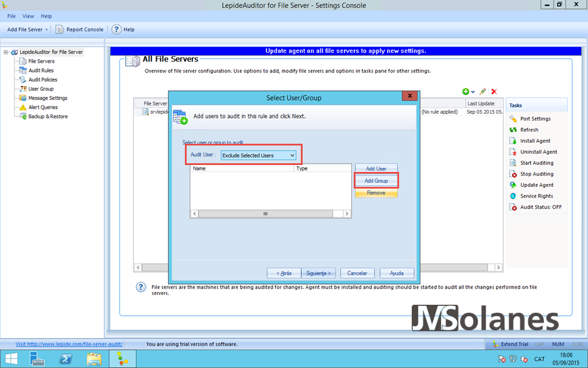Select Alert Queries warning icon in tree
Image resolution: width=588 pixels, height=368 pixels.
23,107
